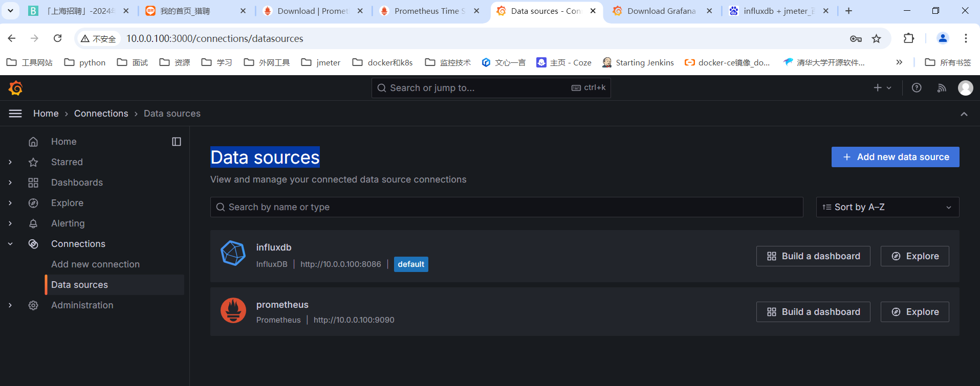Collapse the top search bar chevron

pyautogui.click(x=964, y=114)
